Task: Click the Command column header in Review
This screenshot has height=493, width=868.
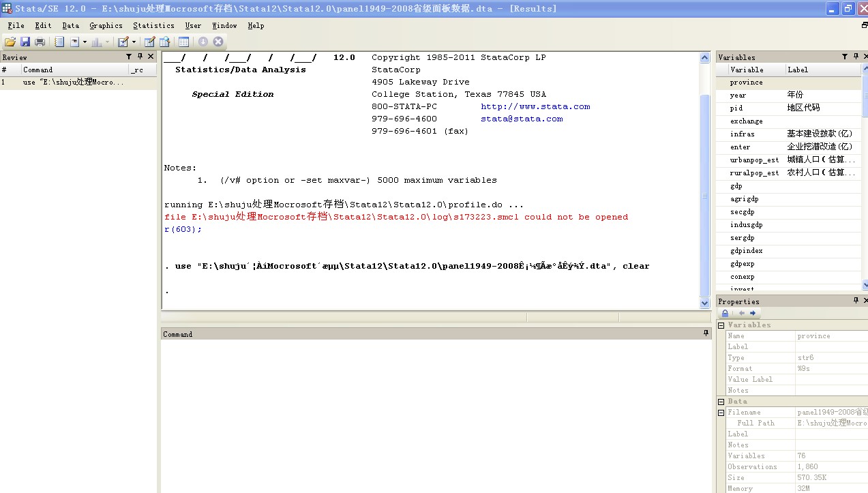Action: (75, 70)
